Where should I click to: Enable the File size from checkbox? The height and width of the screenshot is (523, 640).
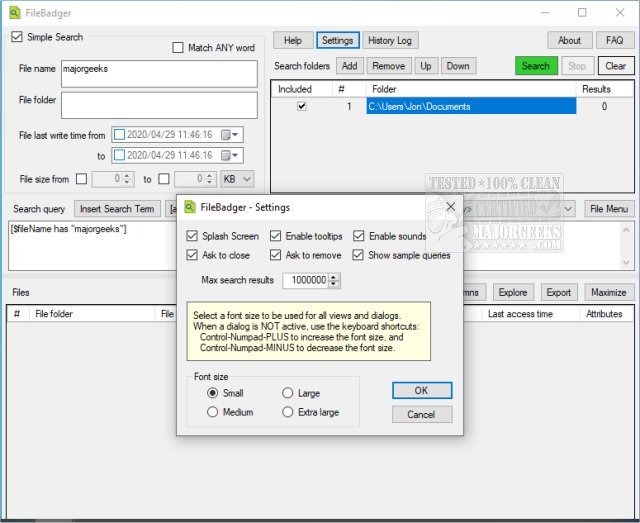click(x=82, y=179)
